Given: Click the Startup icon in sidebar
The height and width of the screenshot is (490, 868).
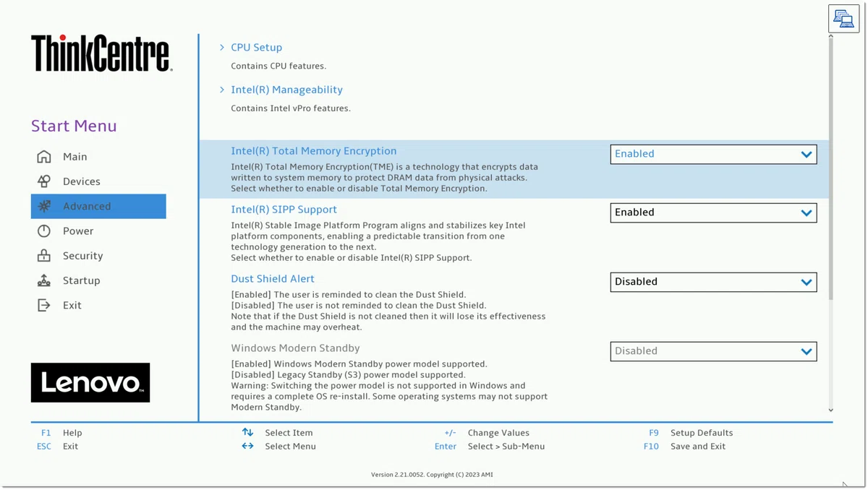Looking at the screenshot, I should 44,280.
